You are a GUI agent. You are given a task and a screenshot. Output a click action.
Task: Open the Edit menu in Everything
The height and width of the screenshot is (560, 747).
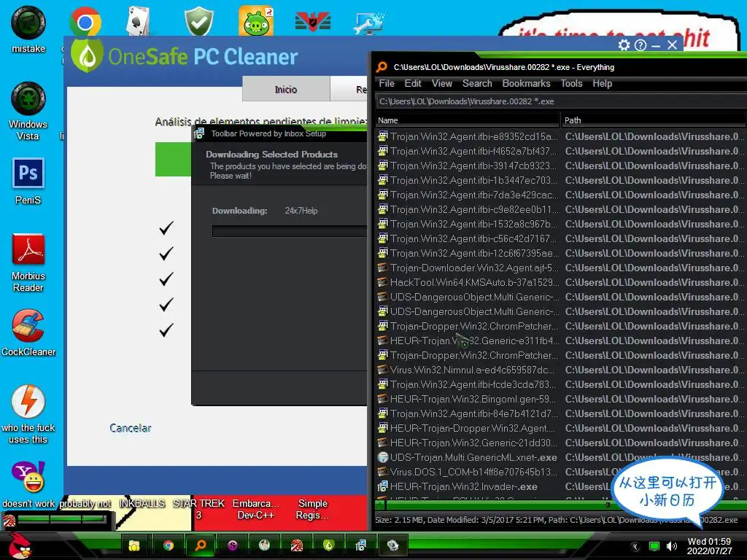(x=413, y=83)
